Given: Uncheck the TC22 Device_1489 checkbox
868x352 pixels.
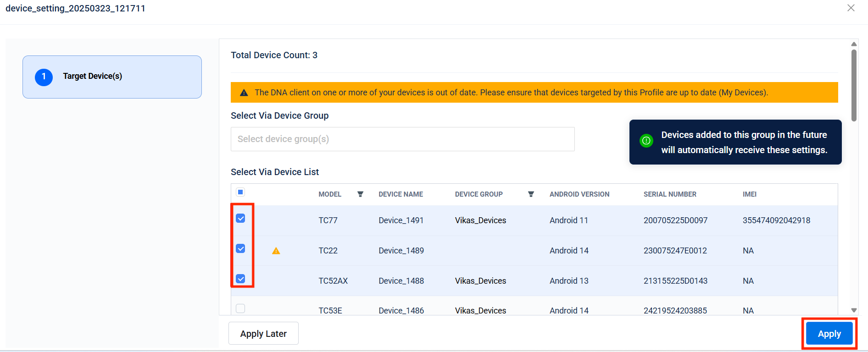Looking at the screenshot, I should pos(240,248).
